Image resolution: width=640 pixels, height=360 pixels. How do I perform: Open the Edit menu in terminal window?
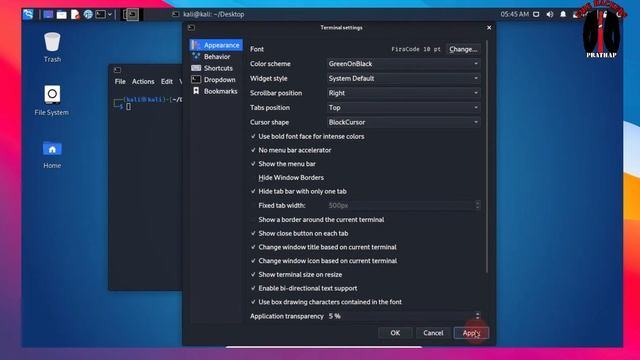(167, 82)
